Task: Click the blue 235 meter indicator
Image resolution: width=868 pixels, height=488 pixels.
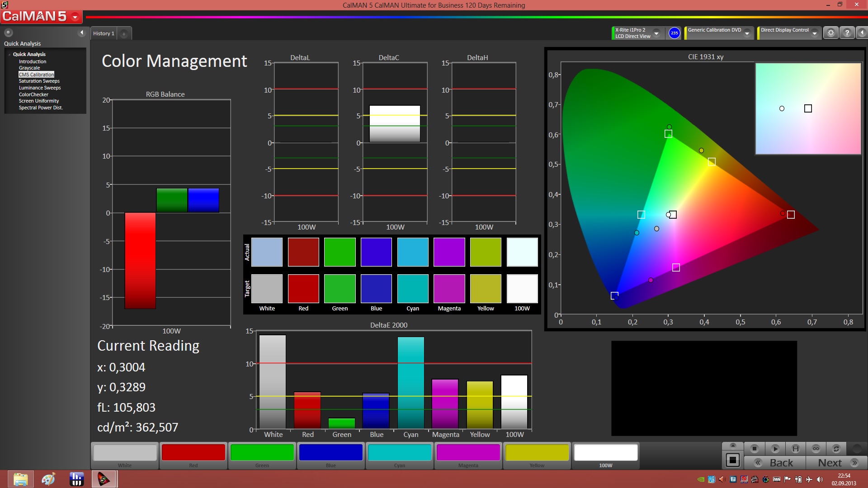Action: (674, 33)
